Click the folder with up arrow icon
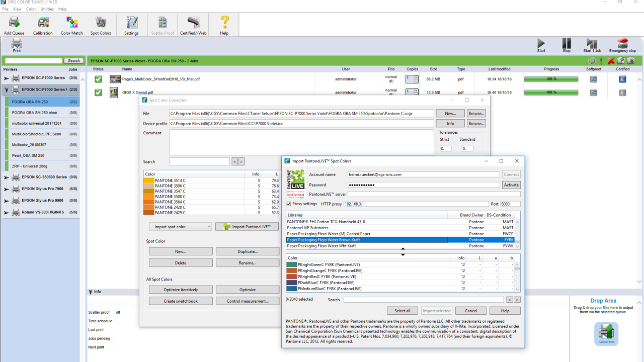This screenshot has height=362, width=644. pyautogui.click(x=621, y=61)
